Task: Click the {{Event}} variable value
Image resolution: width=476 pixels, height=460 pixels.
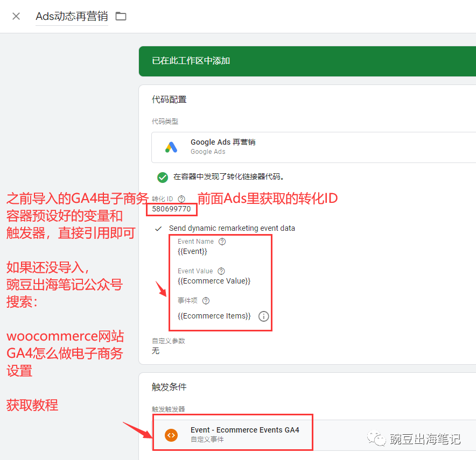Action: tap(192, 251)
